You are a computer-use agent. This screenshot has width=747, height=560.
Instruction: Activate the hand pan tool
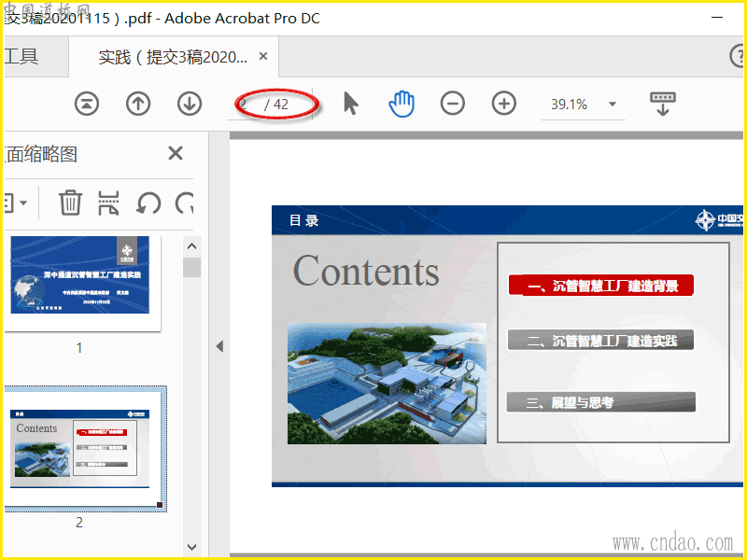tap(402, 104)
